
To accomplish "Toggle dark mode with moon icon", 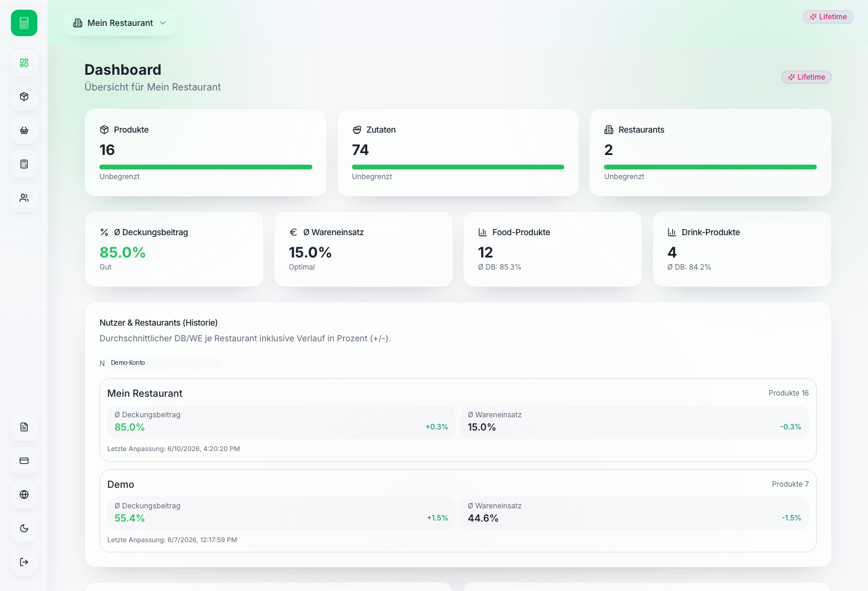I will click(24, 528).
